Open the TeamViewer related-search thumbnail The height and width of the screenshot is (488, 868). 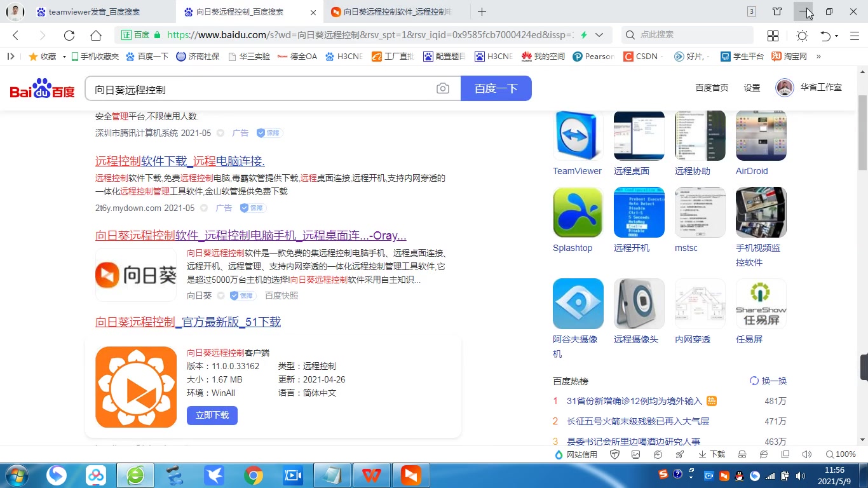578,135
